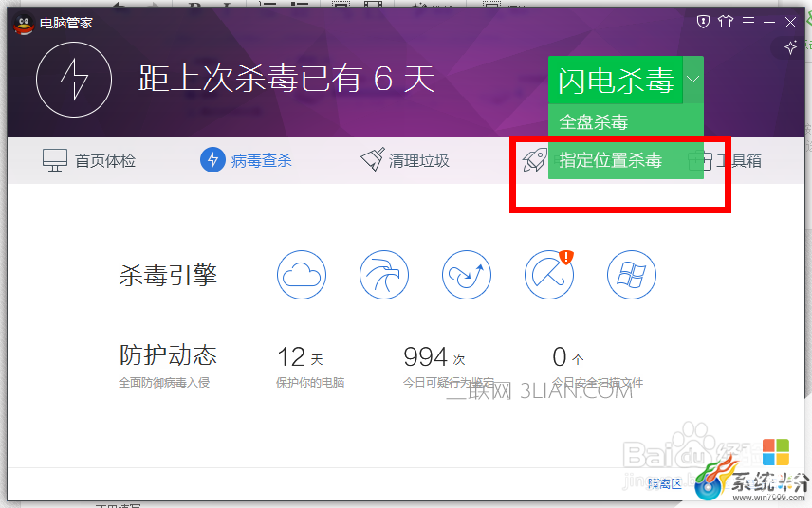Click the 保护你的电脑 caption
Image resolution: width=812 pixels, height=508 pixels.
[x=310, y=383]
